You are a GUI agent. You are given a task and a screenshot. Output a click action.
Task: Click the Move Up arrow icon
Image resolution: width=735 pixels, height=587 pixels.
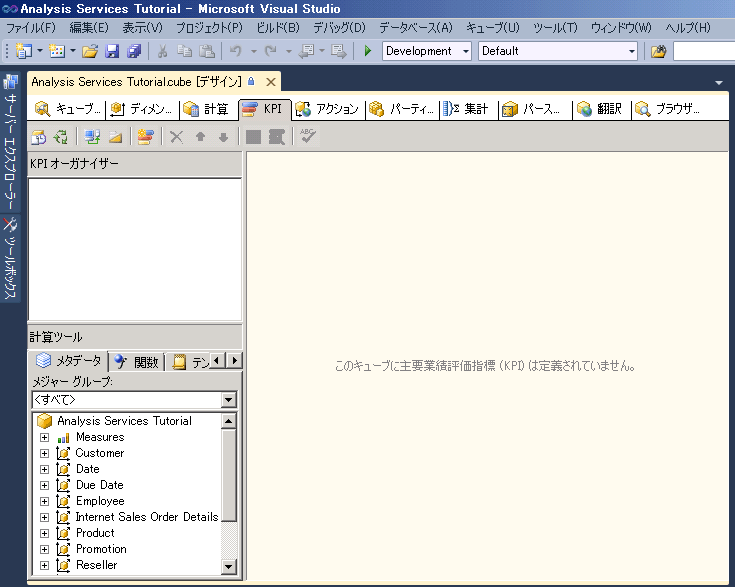(200, 137)
